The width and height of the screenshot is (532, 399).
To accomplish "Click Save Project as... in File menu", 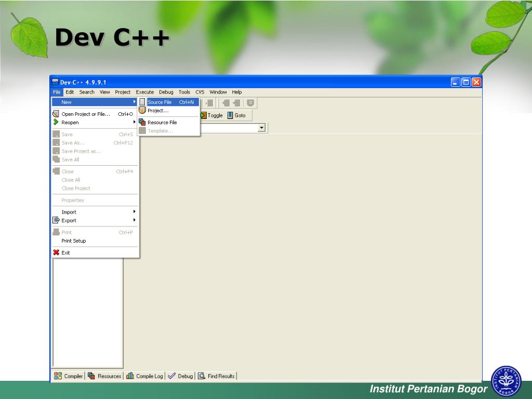I will click(x=95, y=151).
